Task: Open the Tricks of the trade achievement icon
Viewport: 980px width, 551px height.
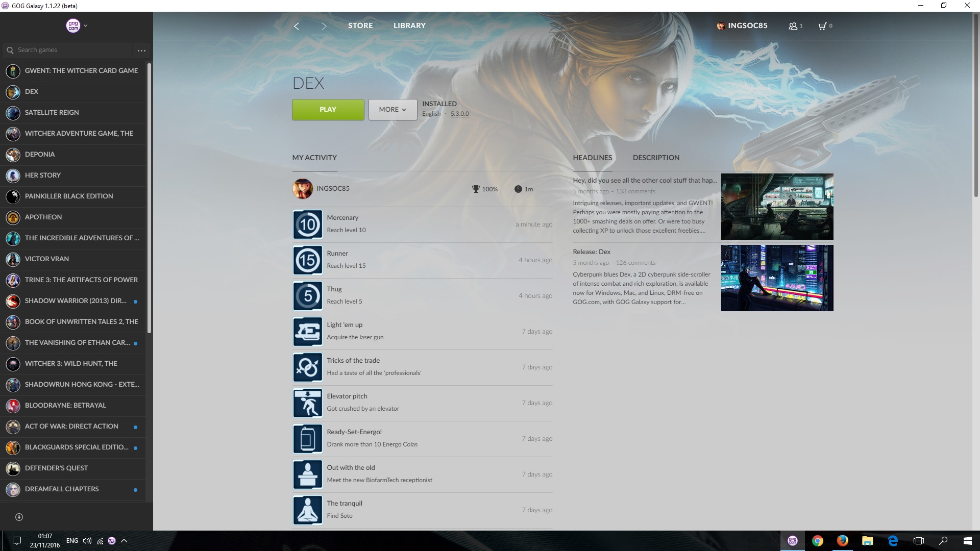Action: [x=307, y=367]
